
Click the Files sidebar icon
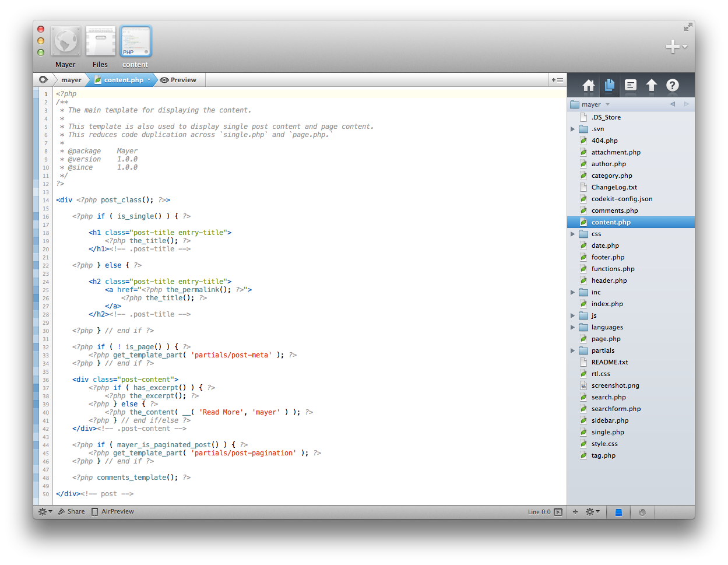pos(610,86)
